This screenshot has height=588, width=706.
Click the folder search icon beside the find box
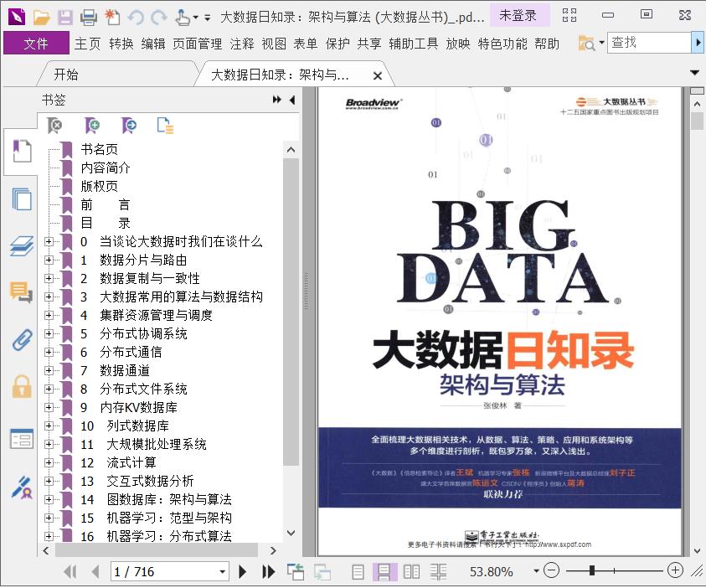pos(587,44)
